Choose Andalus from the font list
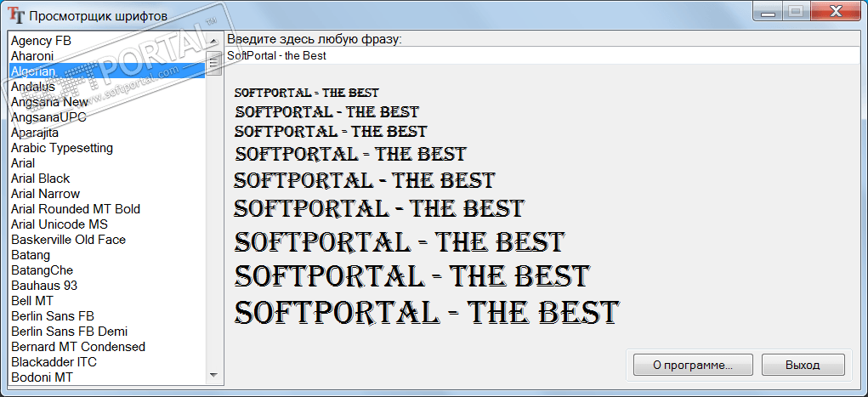 tap(107, 87)
